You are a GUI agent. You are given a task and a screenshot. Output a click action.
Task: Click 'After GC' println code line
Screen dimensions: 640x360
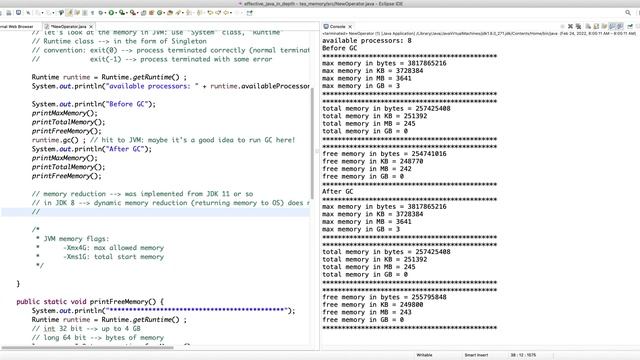(x=92, y=149)
